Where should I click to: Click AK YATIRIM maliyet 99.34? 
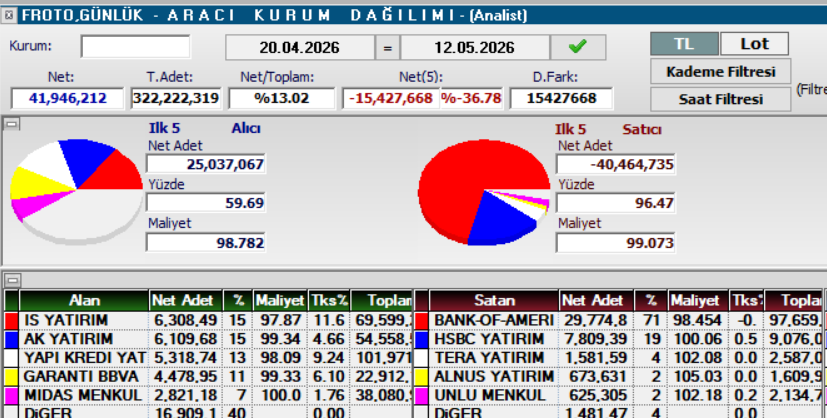pos(280,339)
